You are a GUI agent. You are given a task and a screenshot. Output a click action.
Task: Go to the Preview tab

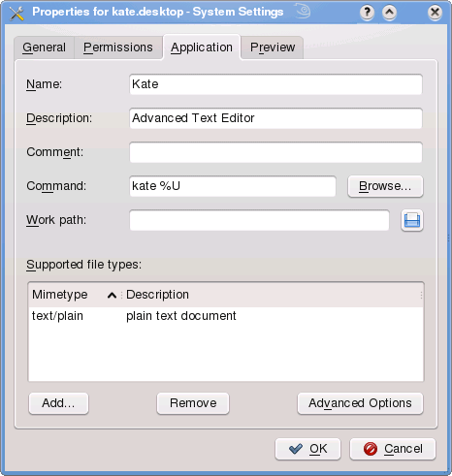click(273, 48)
